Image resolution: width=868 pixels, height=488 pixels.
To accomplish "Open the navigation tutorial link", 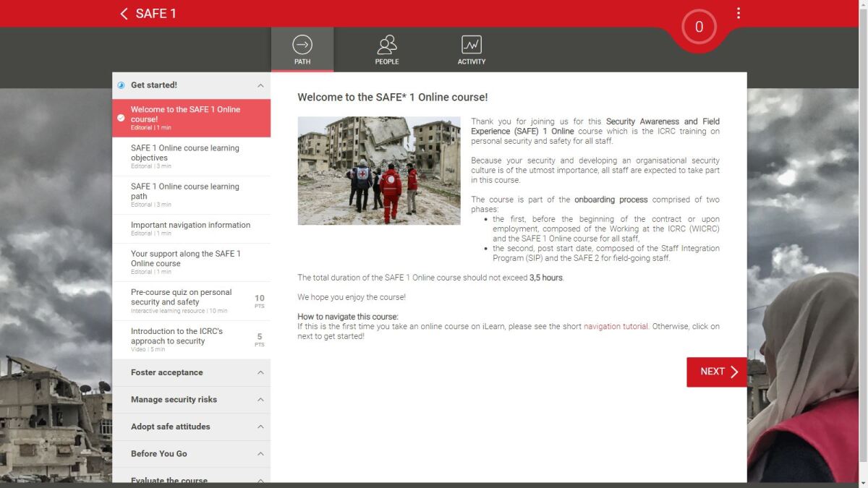I will click(x=616, y=327).
